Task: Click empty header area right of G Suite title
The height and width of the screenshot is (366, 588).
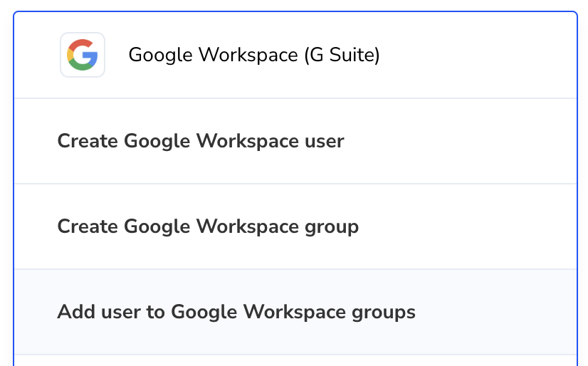Action: [x=478, y=55]
